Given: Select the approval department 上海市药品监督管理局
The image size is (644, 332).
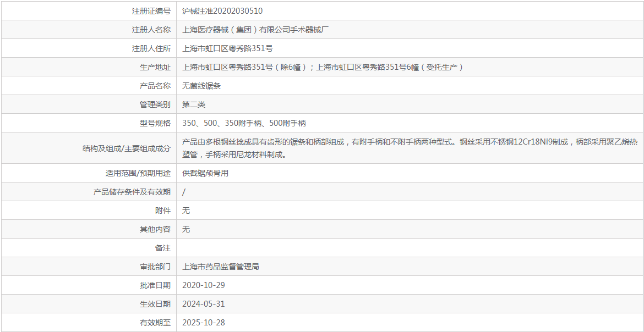Looking at the screenshot, I should tap(221, 267).
